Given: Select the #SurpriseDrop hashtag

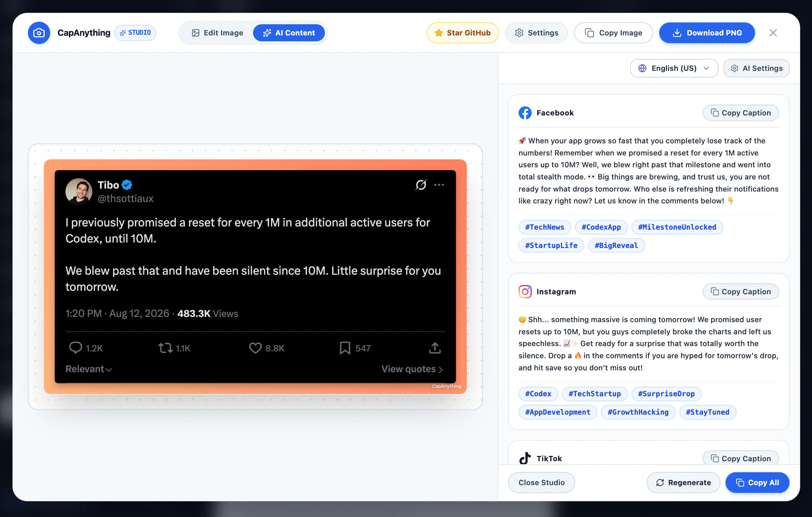Looking at the screenshot, I should point(666,394).
